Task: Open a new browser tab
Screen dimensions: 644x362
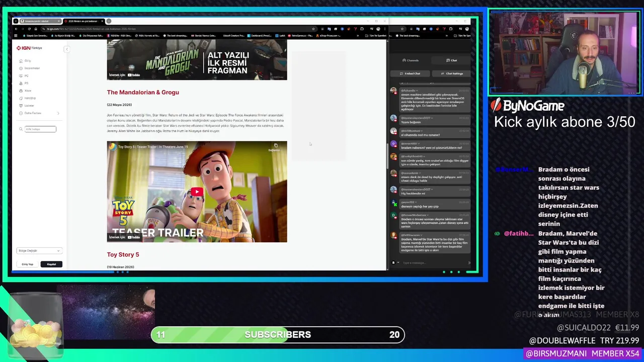Action: pyautogui.click(x=109, y=21)
